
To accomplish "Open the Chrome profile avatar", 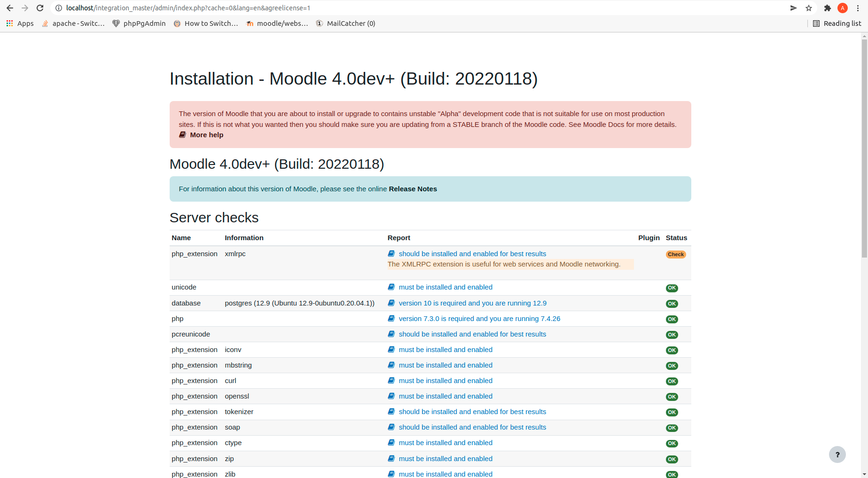I will pyautogui.click(x=843, y=8).
